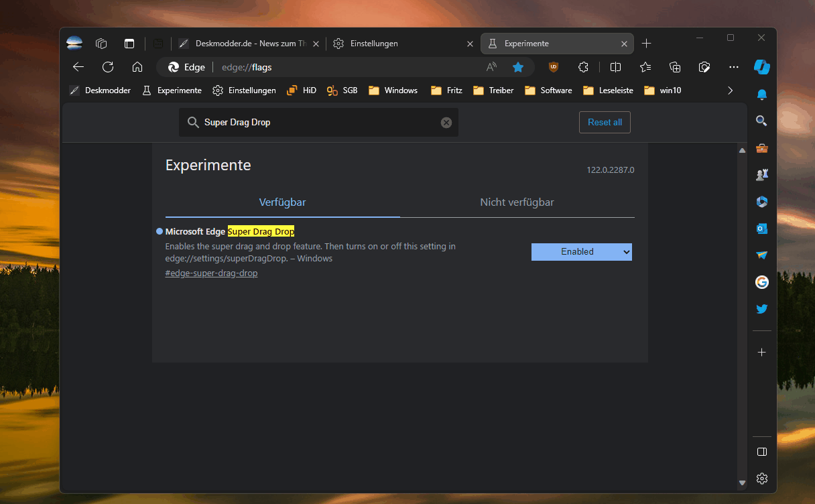Open the Deskmodder favorite in bookmarks bar
The height and width of the screenshot is (504, 815).
(100, 90)
